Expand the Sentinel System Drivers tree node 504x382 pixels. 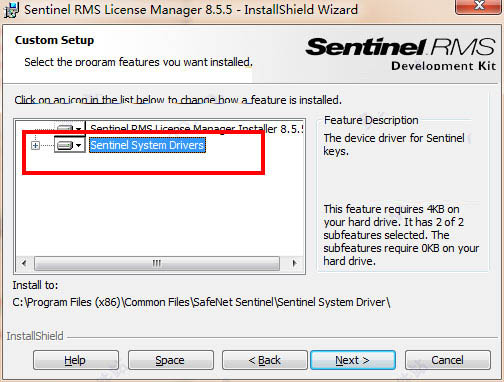35,146
